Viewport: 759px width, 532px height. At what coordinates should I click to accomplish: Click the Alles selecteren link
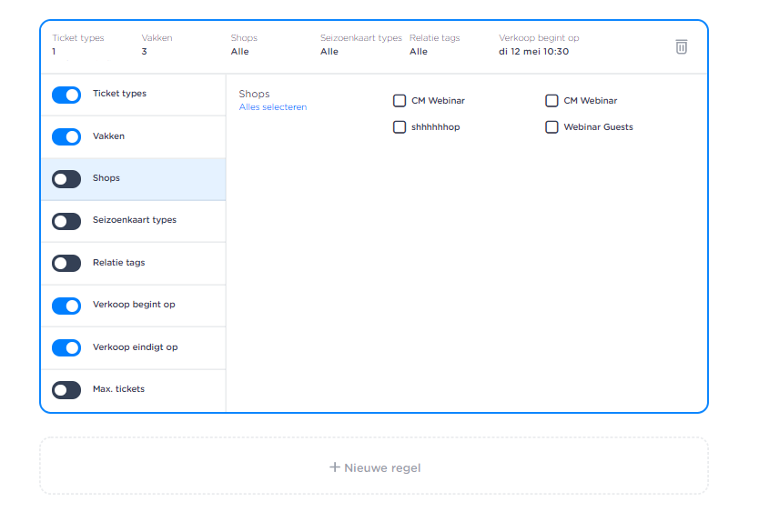(273, 107)
